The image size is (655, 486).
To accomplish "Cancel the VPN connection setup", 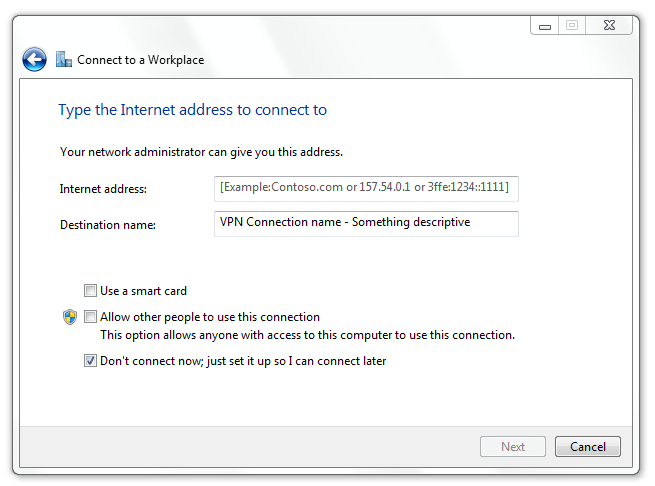I will [588, 447].
